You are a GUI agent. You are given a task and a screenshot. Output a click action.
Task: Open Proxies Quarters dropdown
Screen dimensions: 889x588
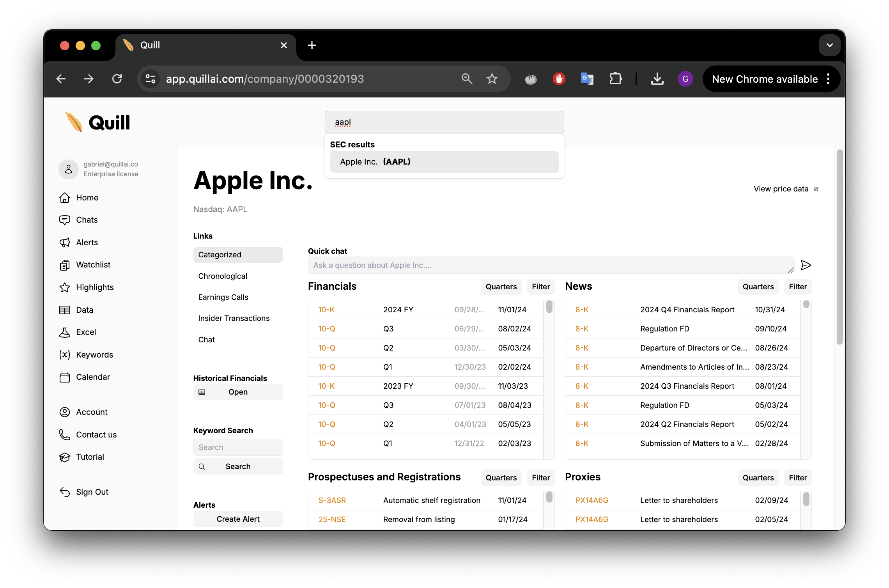(x=758, y=478)
